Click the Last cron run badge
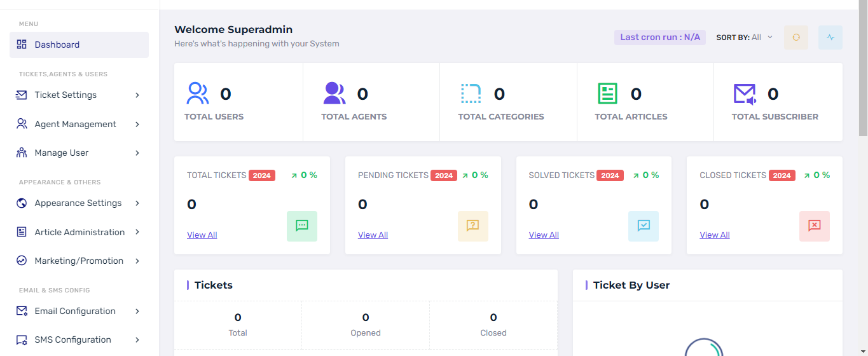Screen dimensions: 868x356 659,38
